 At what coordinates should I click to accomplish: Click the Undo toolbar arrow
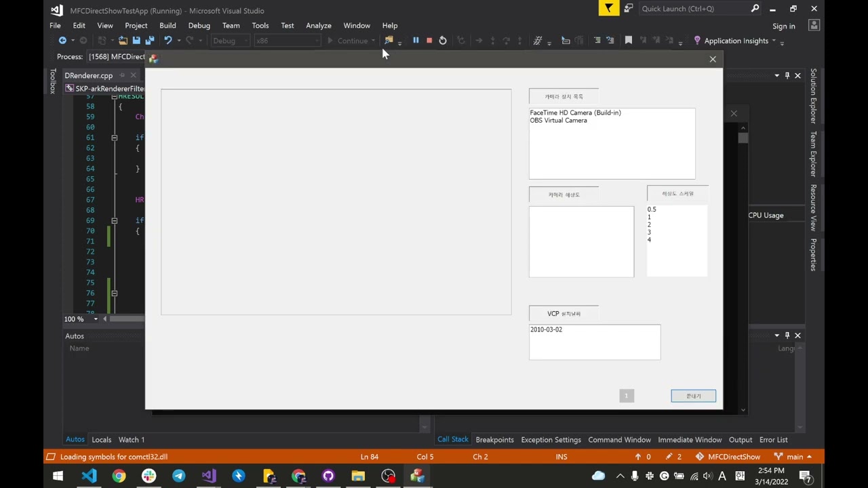pos(168,41)
